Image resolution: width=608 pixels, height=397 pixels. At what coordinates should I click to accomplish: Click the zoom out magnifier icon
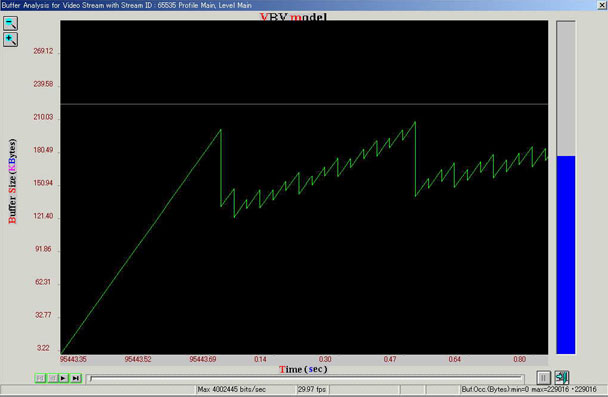[10, 23]
